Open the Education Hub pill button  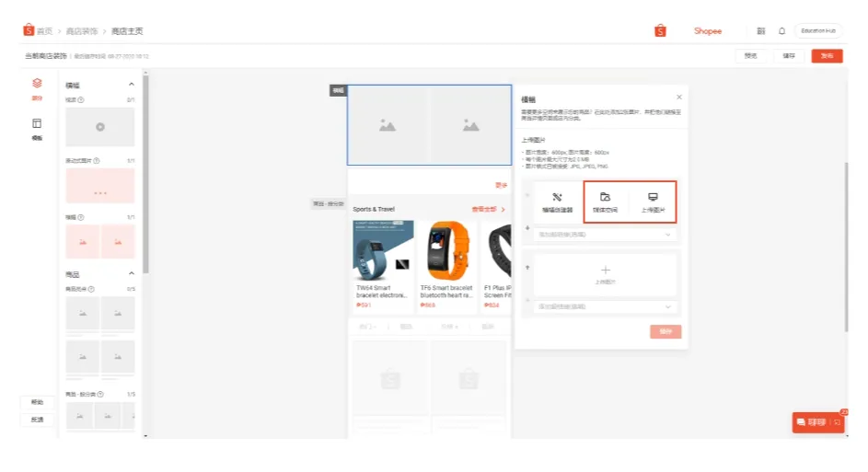(818, 31)
